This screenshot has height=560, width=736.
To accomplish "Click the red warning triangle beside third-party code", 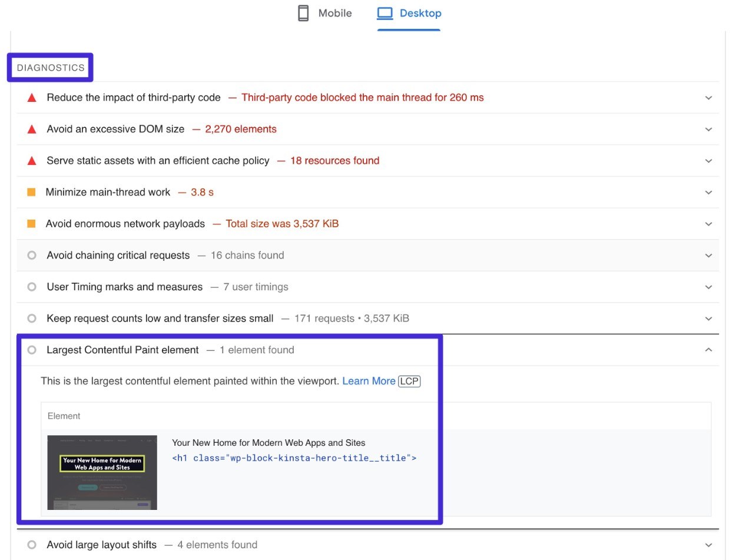I will 31,97.
